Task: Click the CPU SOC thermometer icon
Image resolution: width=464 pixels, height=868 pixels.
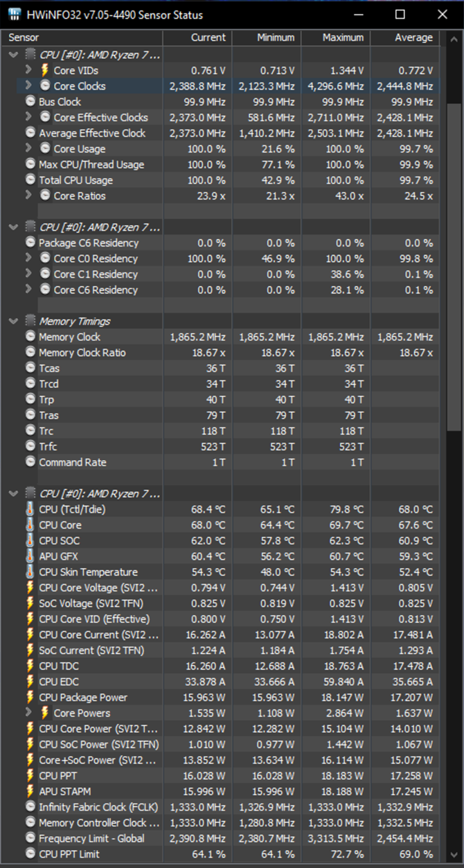Action: 30,540
